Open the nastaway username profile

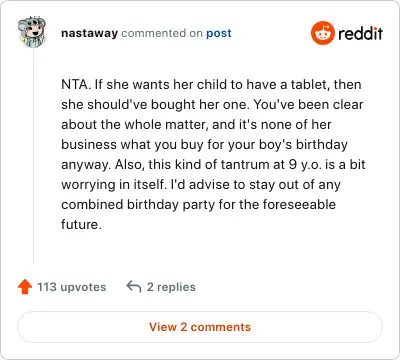89,33
